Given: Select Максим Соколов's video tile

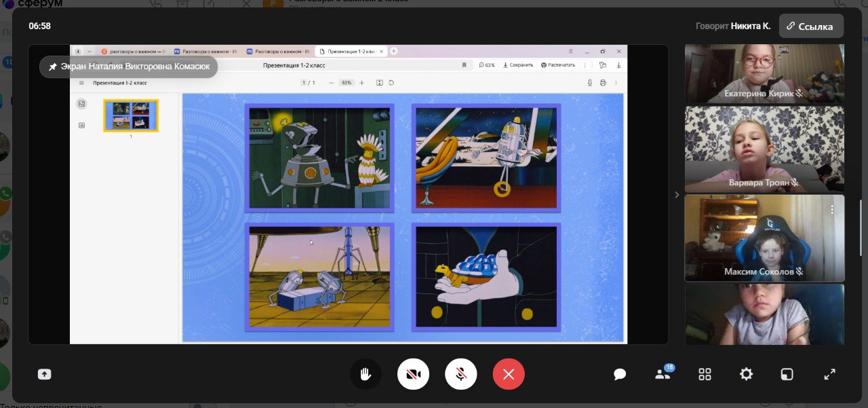Looking at the screenshot, I should pyautogui.click(x=764, y=238).
